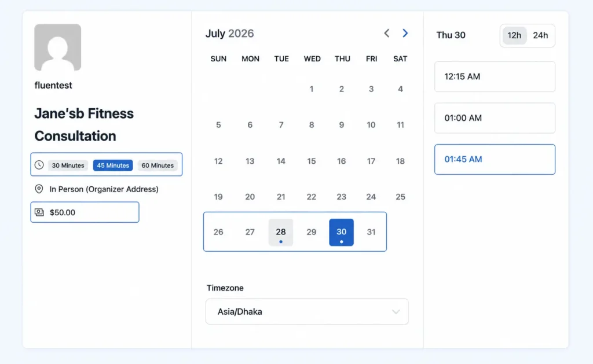593x364 pixels.
Task: Click date 1 in July
Action: [x=311, y=89]
